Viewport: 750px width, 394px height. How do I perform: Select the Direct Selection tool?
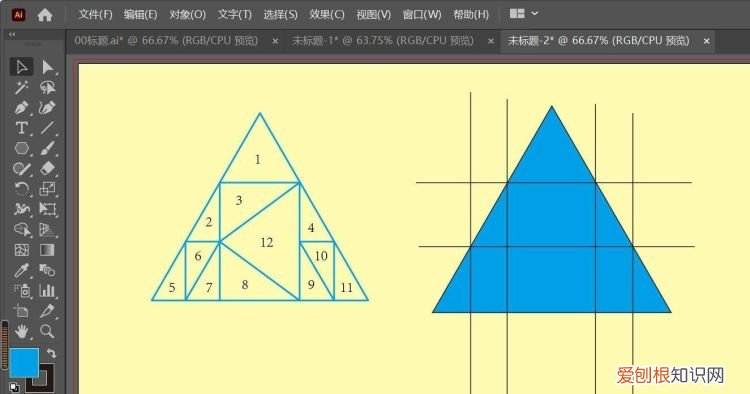(47, 67)
